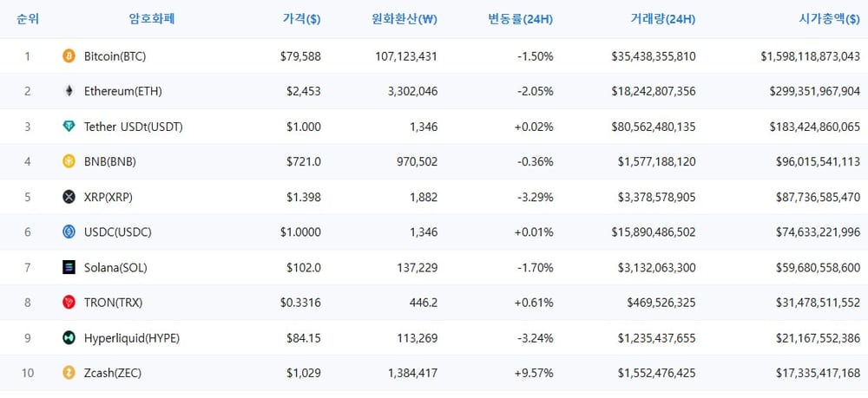The width and height of the screenshot is (868, 398).
Task: Select Bitcoin volume $35,438,355,810
Action: (x=654, y=56)
